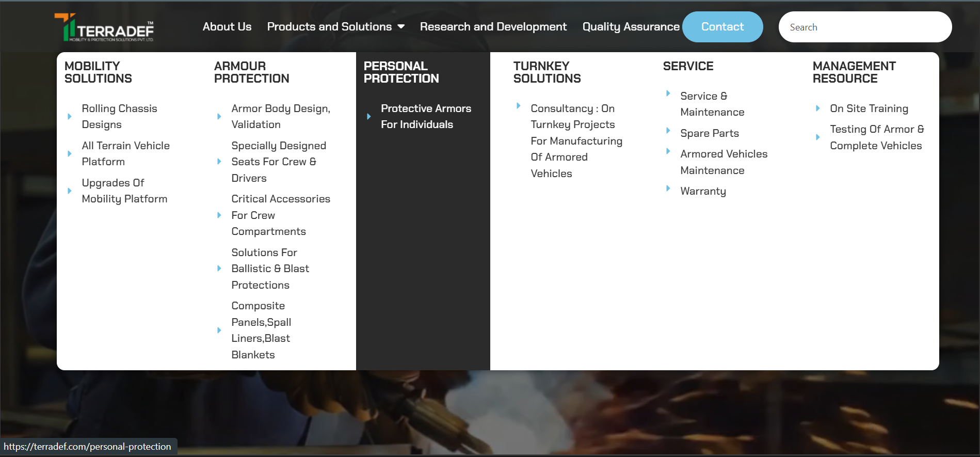Open the Personal Protection heading link

[401, 72]
